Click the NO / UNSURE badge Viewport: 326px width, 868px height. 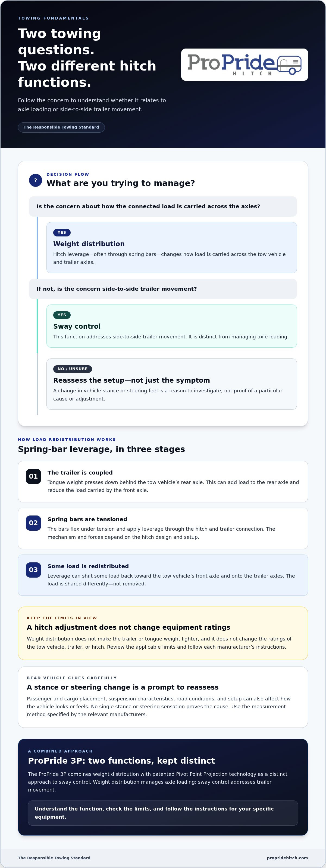73,369
